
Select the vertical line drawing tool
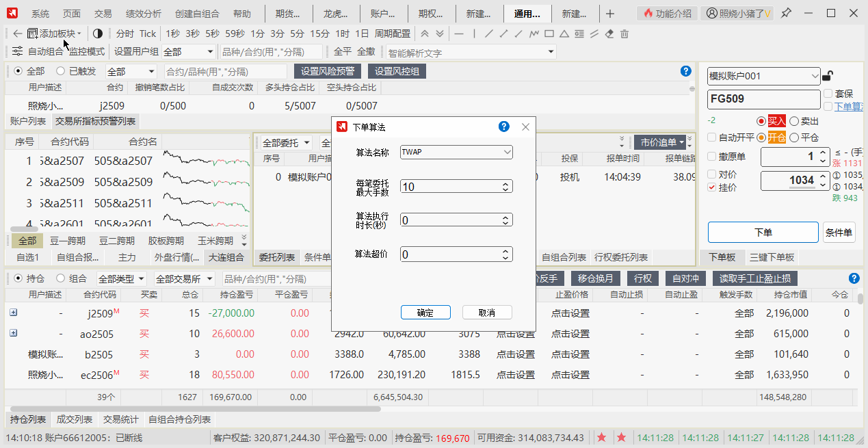pyautogui.click(x=473, y=34)
